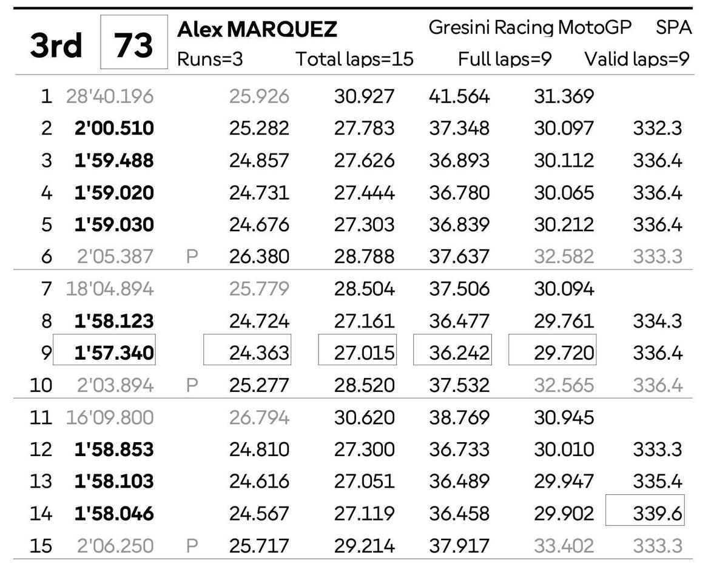Screen dimensions: 728x569
Task: Click the Total laps=15 text
Action: [x=354, y=59]
